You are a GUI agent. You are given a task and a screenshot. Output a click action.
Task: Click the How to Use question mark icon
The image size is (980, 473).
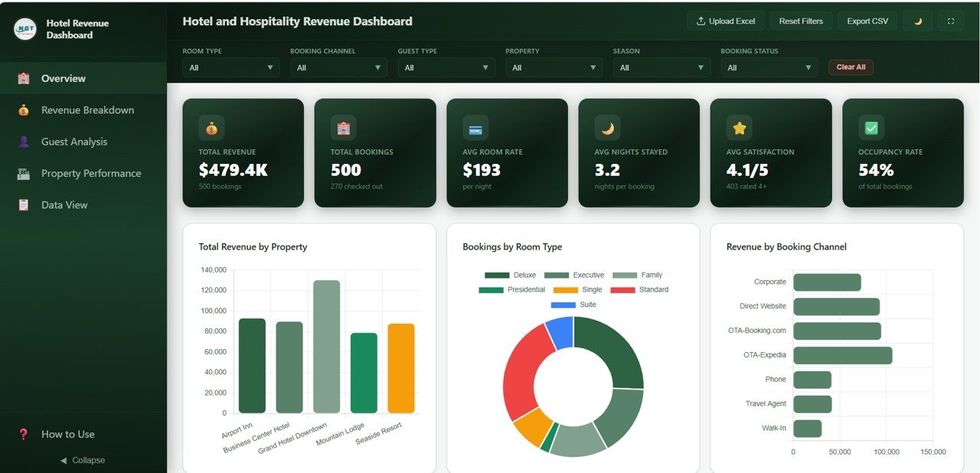[x=23, y=434]
